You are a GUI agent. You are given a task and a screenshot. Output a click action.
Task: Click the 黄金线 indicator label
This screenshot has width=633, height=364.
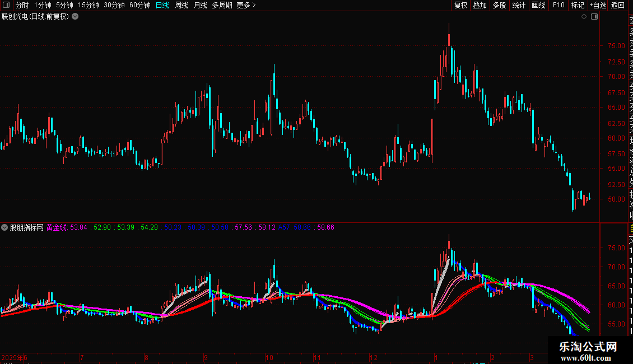(56, 227)
